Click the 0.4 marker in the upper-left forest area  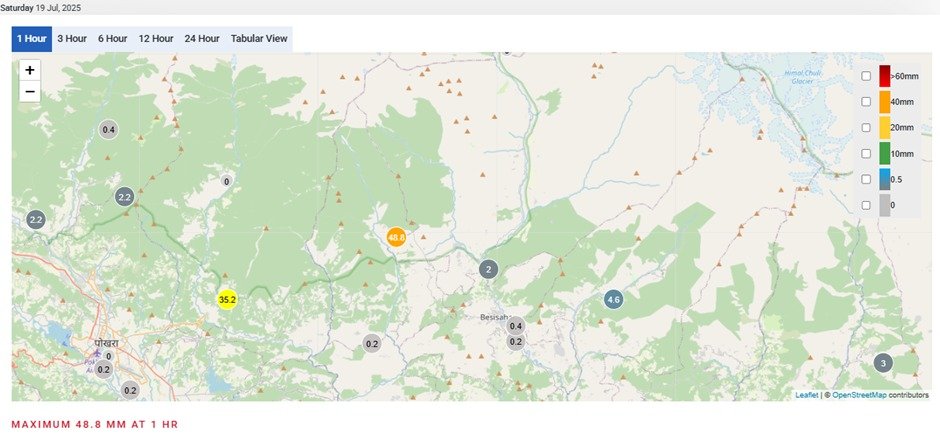pos(109,129)
